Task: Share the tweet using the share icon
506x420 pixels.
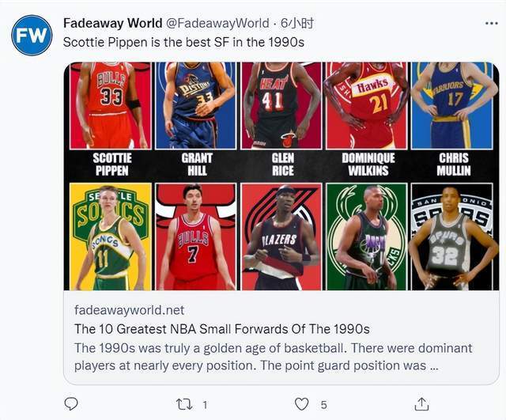Action: coord(421,404)
